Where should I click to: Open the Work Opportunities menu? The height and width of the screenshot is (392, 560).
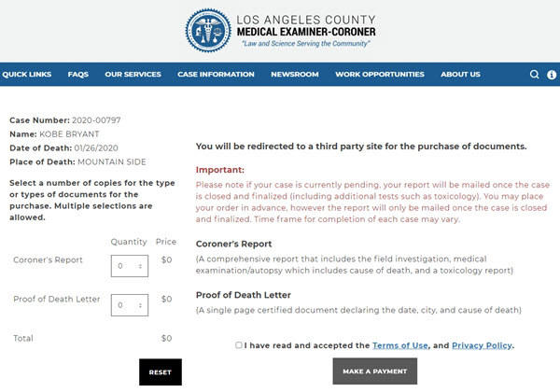(379, 75)
